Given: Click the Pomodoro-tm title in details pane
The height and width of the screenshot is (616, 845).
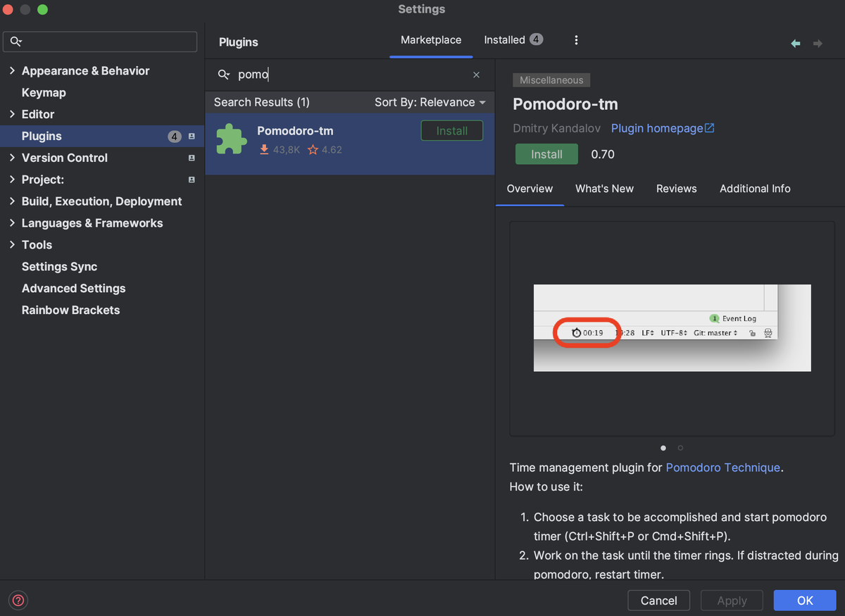Looking at the screenshot, I should pyautogui.click(x=565, y=104).
